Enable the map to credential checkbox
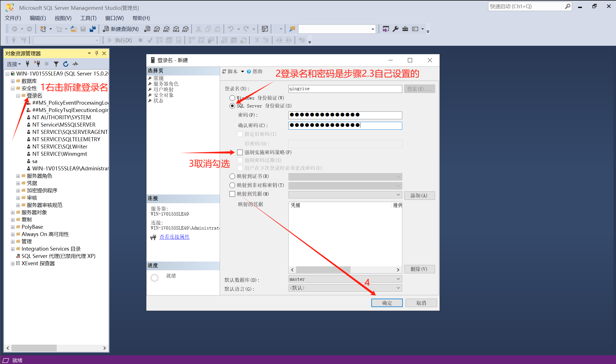616x364 pixels. (232, 194)
